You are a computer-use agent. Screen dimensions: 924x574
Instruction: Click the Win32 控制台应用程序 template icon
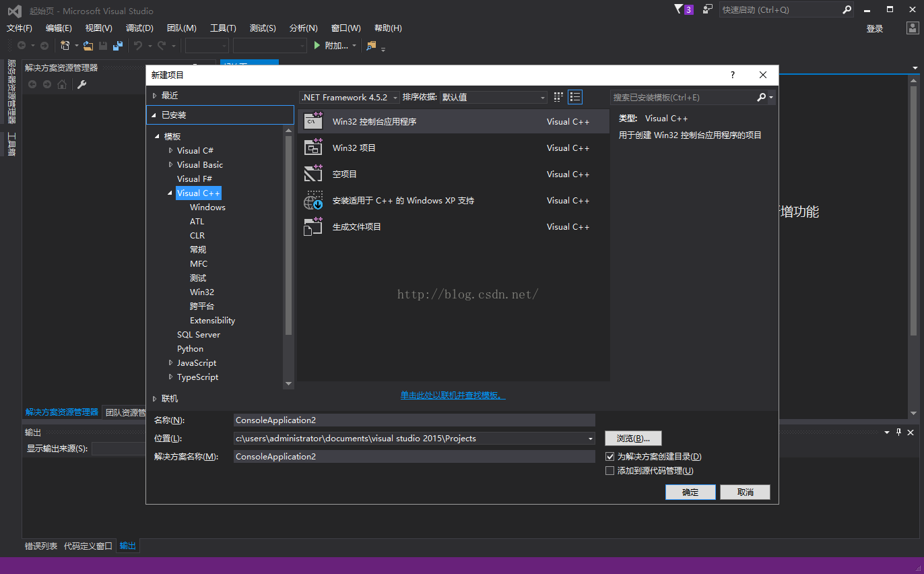313,121
